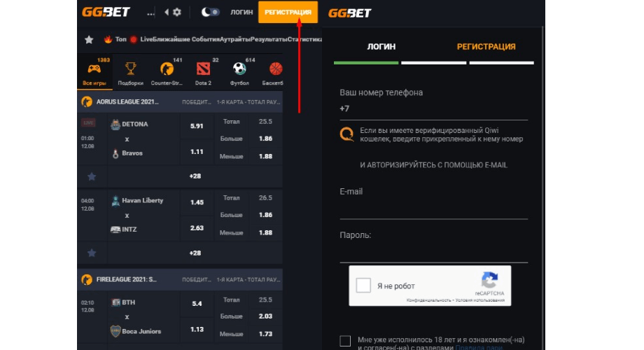This screenshot has height=350, width=644.
Task: Click Havan Liberty team logo
Action: click(115, 201)
